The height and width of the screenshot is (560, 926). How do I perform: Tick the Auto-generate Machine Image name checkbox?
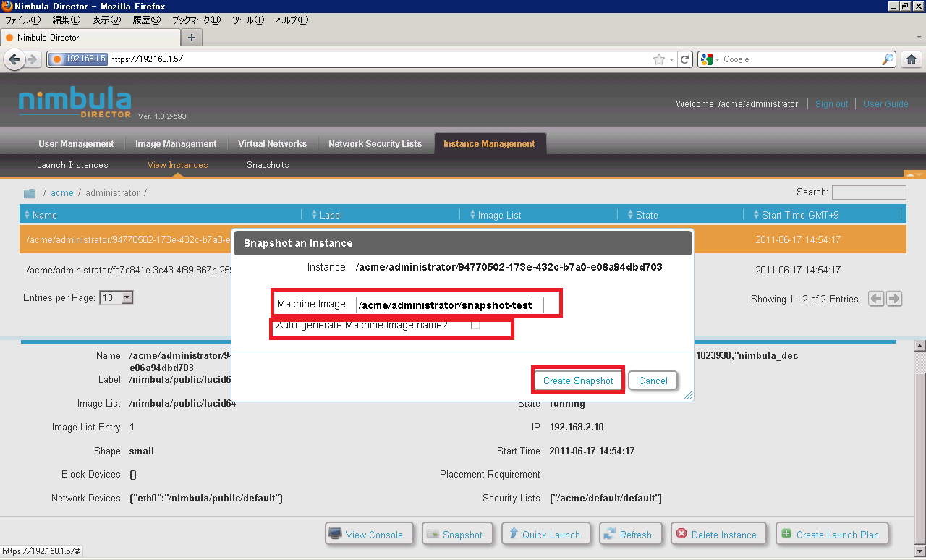tap(475, 326)
